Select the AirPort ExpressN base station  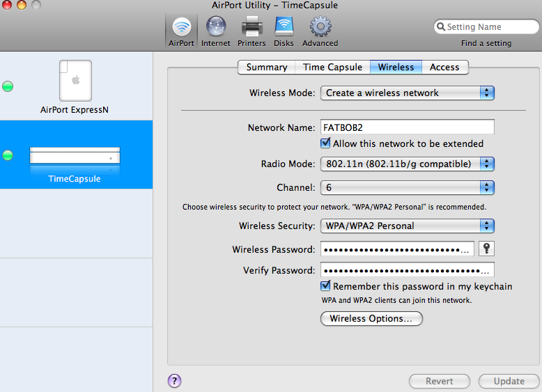75,86
